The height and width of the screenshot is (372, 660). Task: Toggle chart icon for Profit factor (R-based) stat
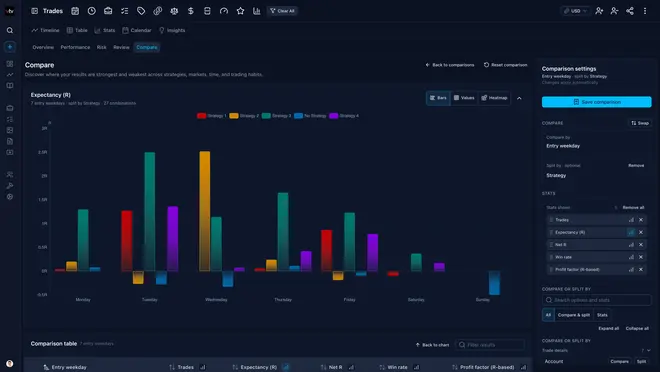631,269
